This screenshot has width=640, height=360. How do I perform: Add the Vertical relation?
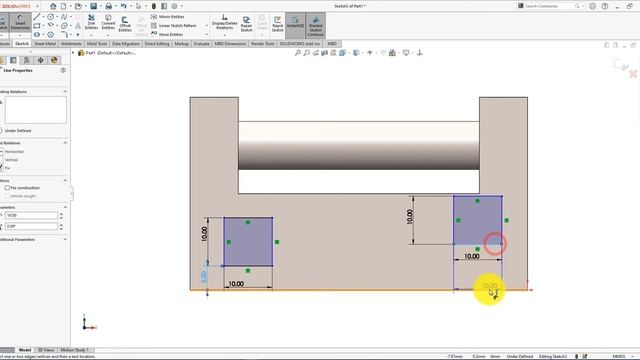10,160
